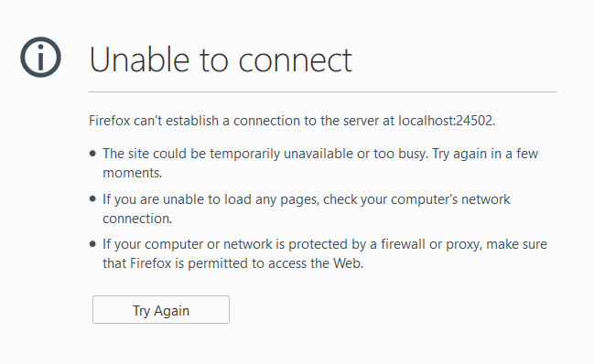Click "make sure" at the third bullet's line end
The width and height of the screenshot is (594, 364).
[x=517, y=244]
